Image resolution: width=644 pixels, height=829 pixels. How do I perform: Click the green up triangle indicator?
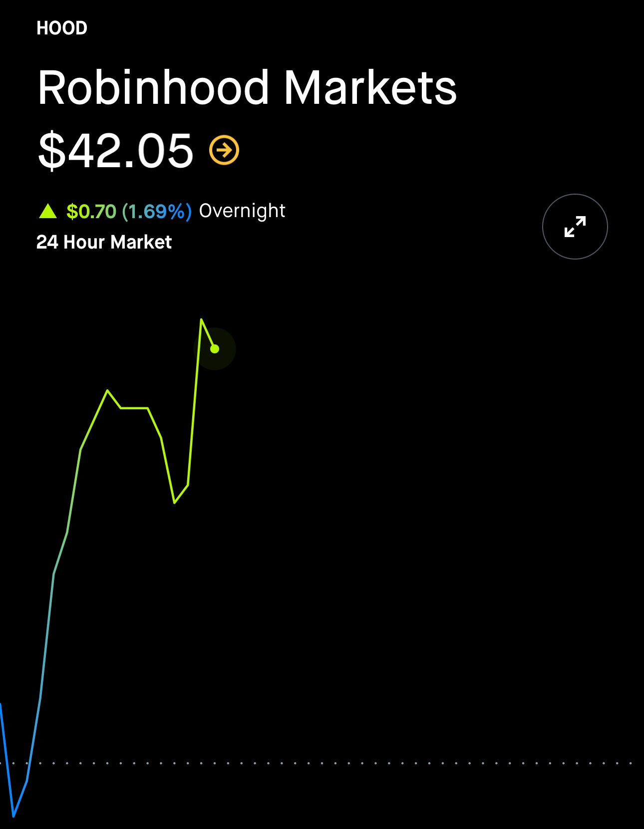point(48,212)
